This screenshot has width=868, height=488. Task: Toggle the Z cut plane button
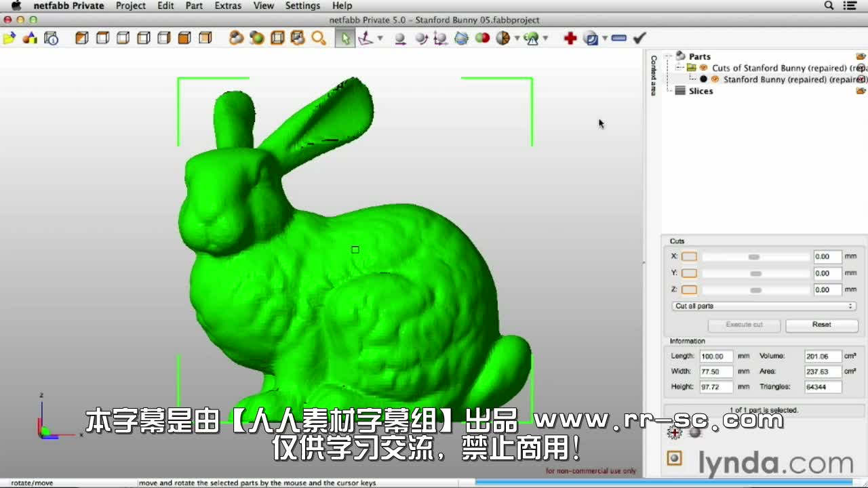pos(689,289)
